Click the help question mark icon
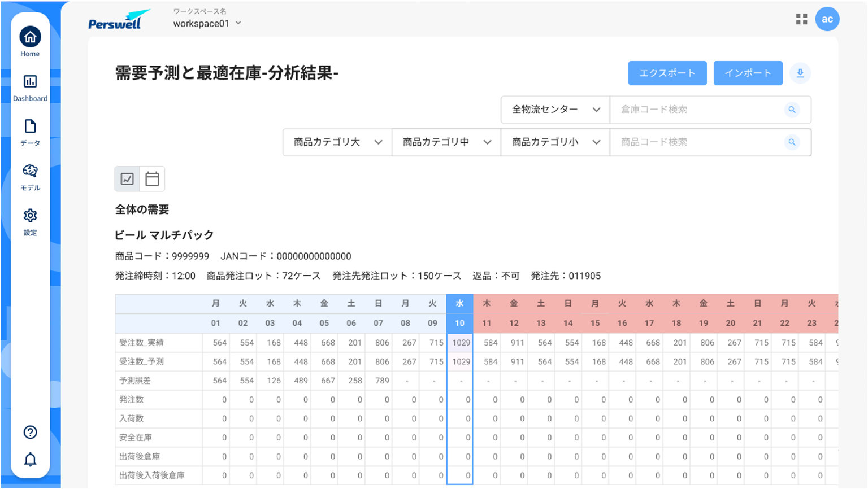 tap(30, 432)
